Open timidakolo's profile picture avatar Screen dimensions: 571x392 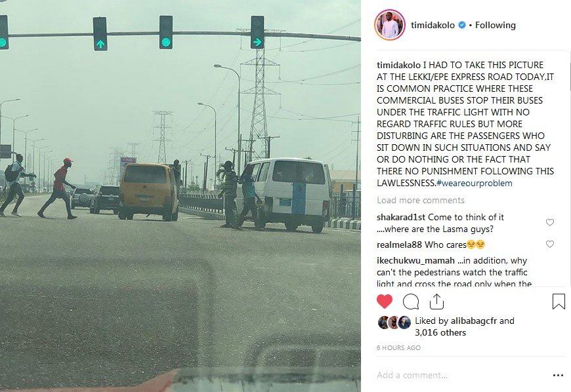pos(390,25)
